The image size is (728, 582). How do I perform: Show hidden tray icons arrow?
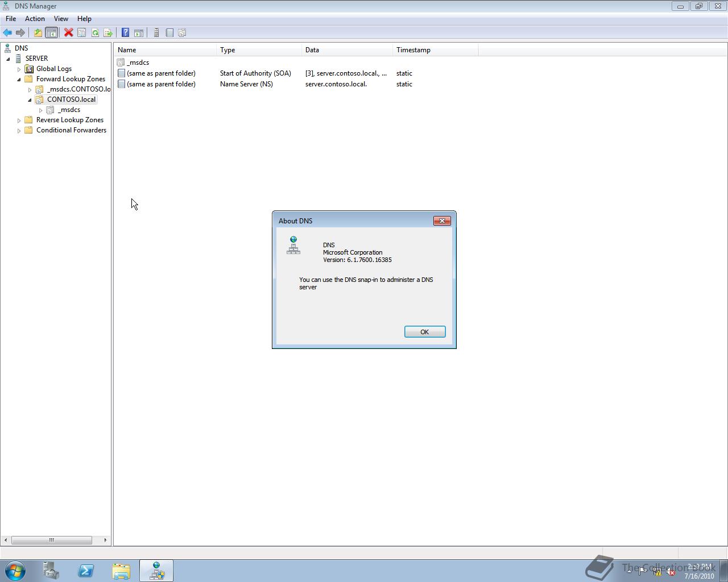coord(630,571)
